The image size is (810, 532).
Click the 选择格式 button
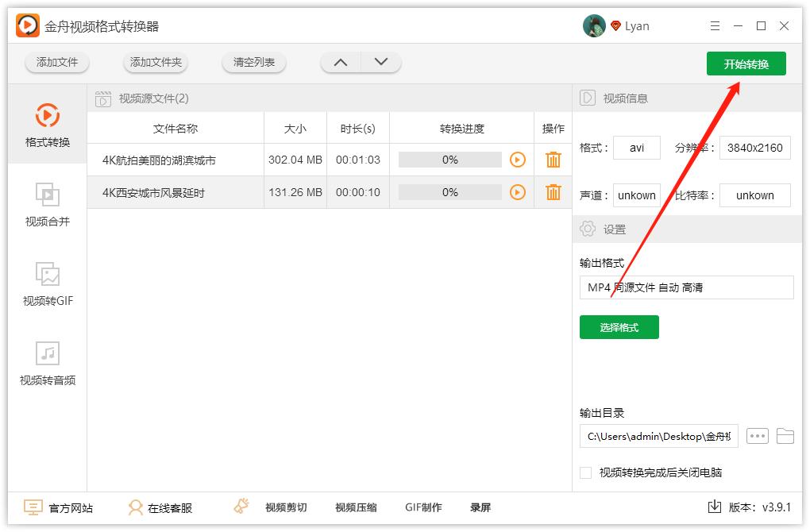click(619, 327)
